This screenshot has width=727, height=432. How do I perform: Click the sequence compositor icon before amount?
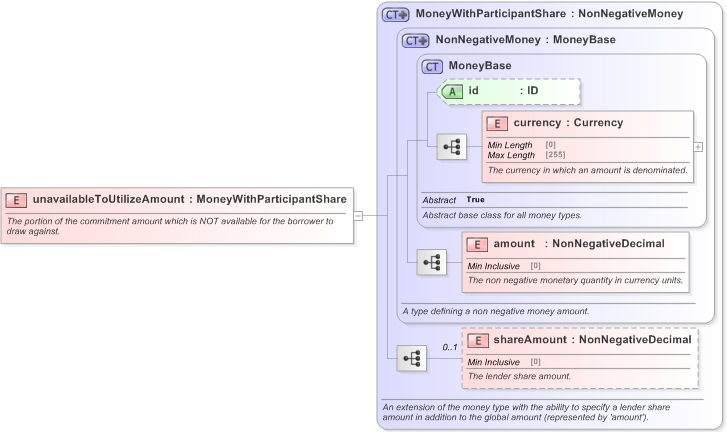pos(432,262)
